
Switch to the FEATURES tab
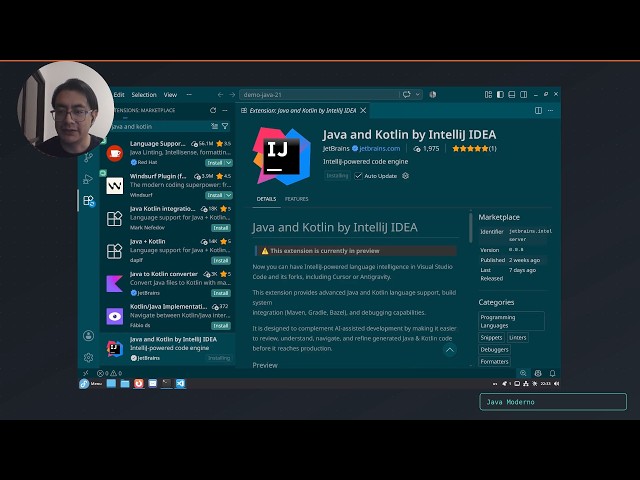pyautogui.click(x=296, y=199)
